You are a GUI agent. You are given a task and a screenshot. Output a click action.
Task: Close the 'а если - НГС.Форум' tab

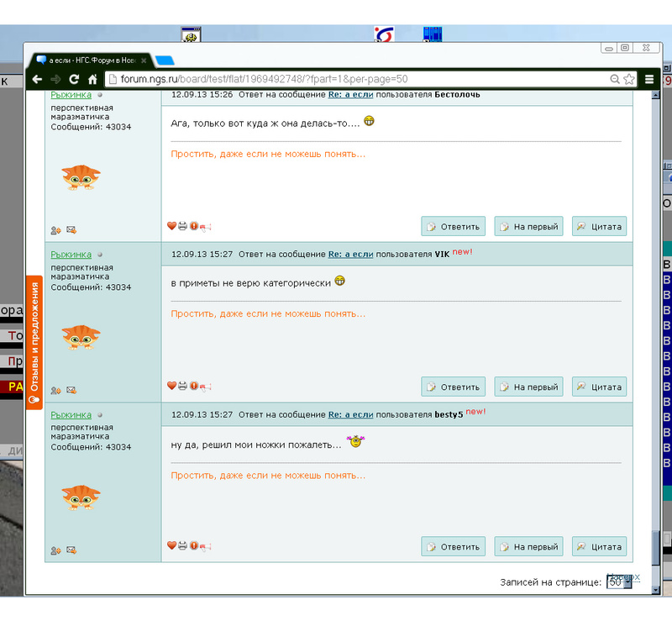coord(144,60)
